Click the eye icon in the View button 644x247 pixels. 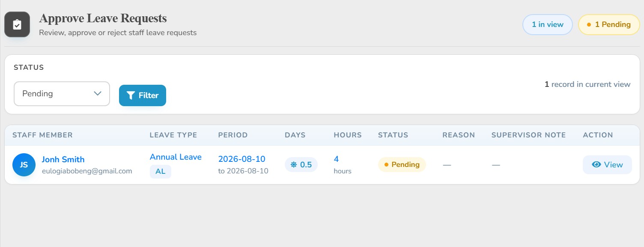pos(596,165)
